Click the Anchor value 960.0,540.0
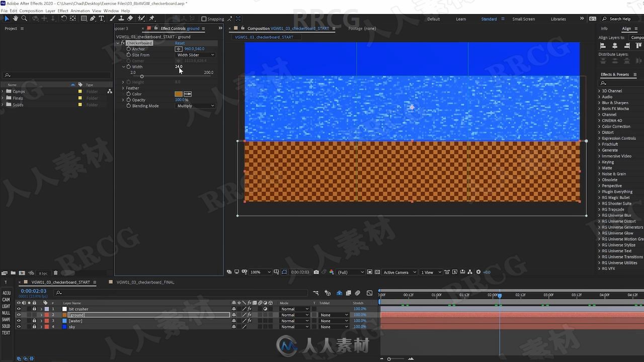This screenshot has height=362, width=644. point(194,49)
